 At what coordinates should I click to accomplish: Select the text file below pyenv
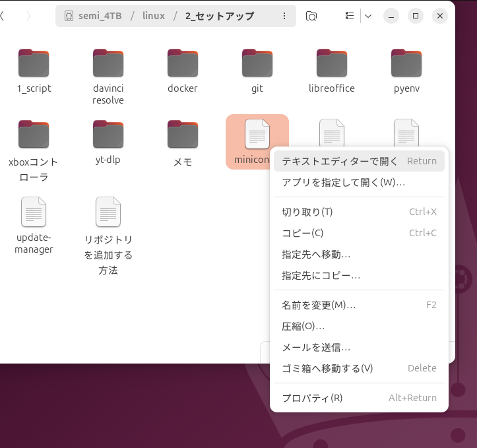pyautogui.click(x=406, y=133)
